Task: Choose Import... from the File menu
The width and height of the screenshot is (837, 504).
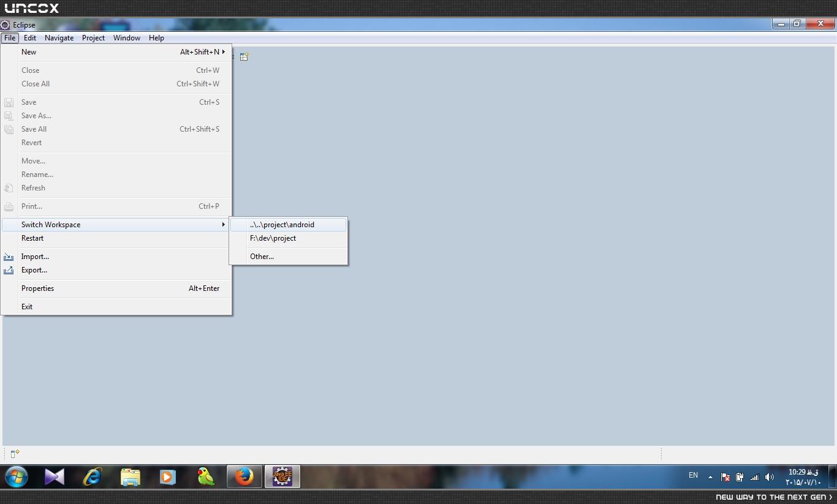Action: 116,257
